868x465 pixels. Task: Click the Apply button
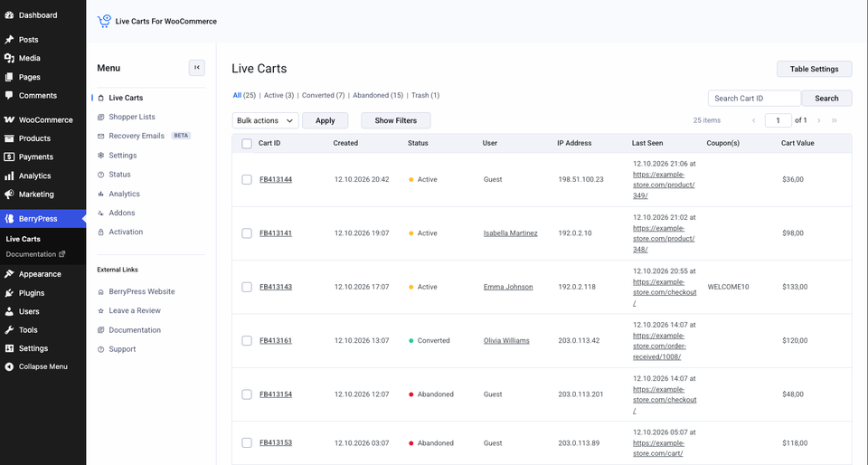(325, 120)
